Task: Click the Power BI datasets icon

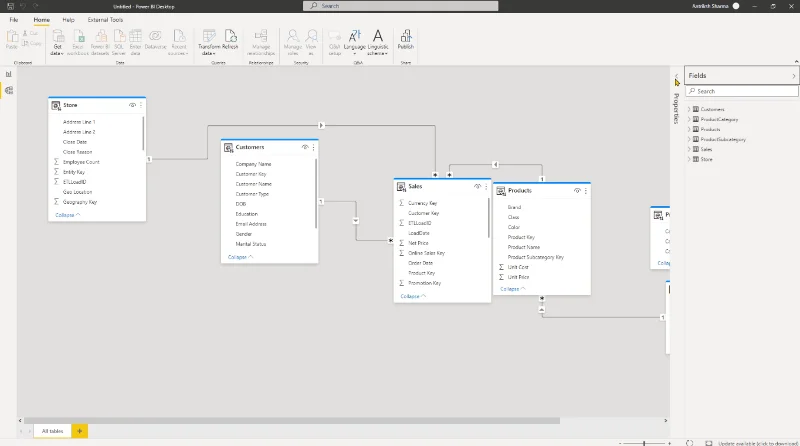Action: (101, 36)
